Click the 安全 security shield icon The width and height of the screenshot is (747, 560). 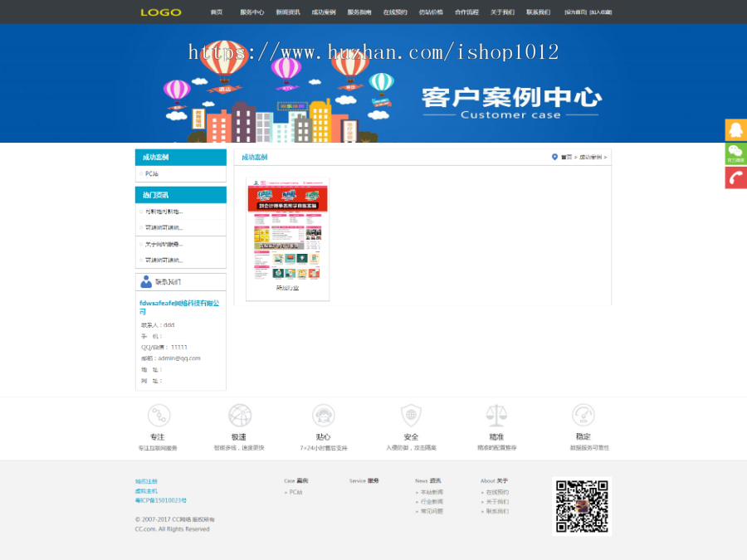coord(411,416)
